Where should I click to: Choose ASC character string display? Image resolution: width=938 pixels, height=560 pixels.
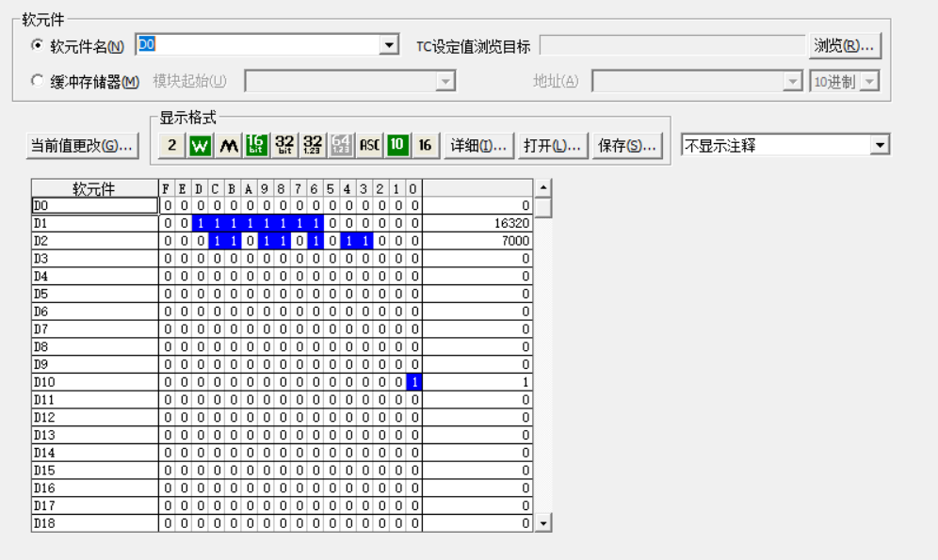(369, 145)
